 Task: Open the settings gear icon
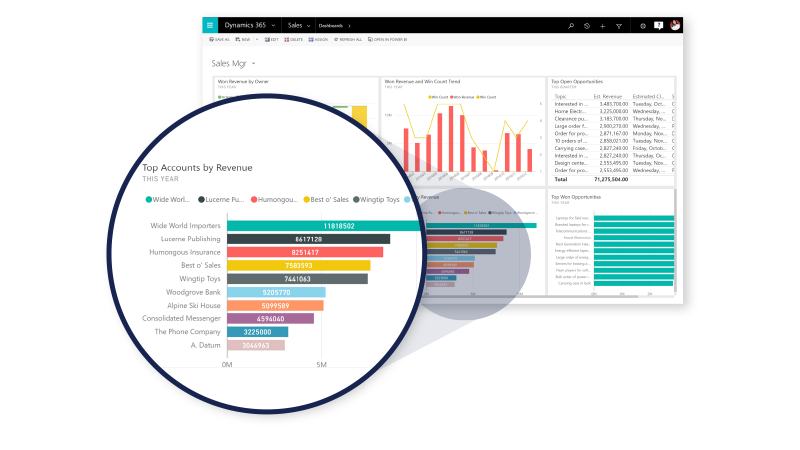pos(643,26)
